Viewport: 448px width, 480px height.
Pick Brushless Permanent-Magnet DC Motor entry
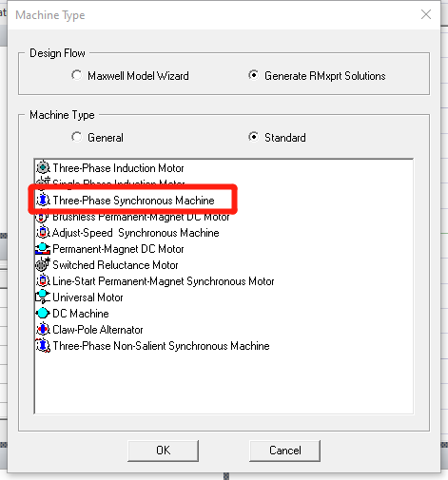coord(141,218)
